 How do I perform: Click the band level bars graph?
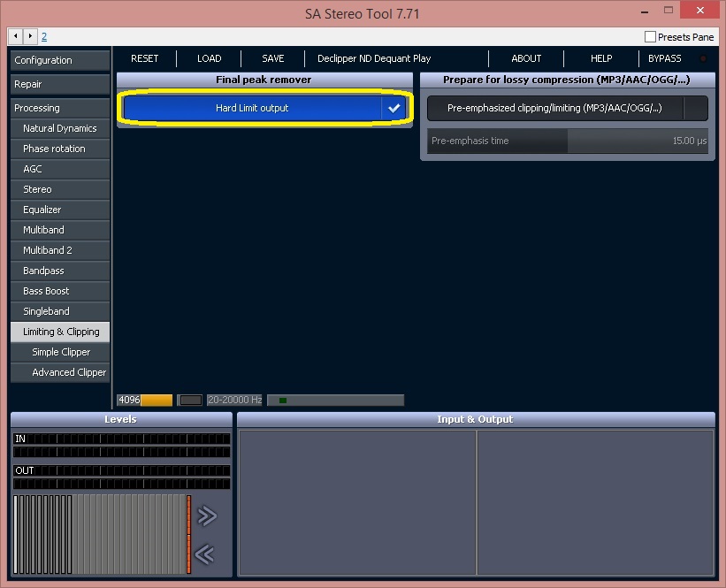(103, 534)
